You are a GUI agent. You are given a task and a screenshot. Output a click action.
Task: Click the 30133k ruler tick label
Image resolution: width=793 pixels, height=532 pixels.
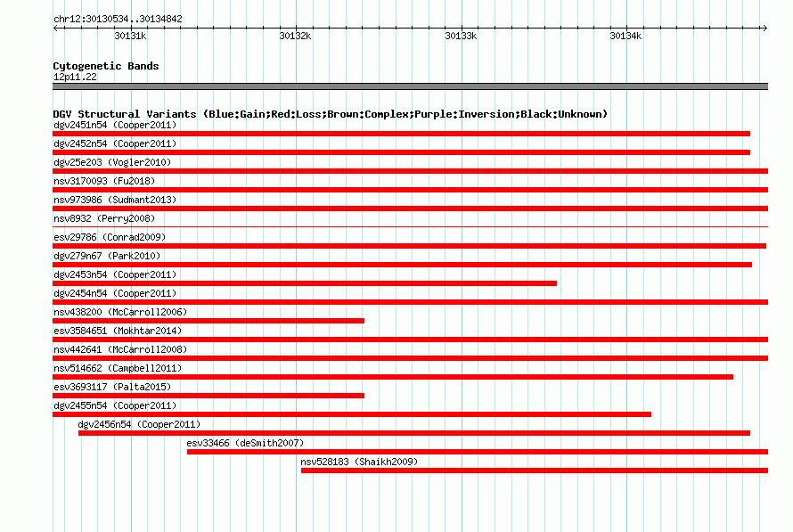[461, 36]
